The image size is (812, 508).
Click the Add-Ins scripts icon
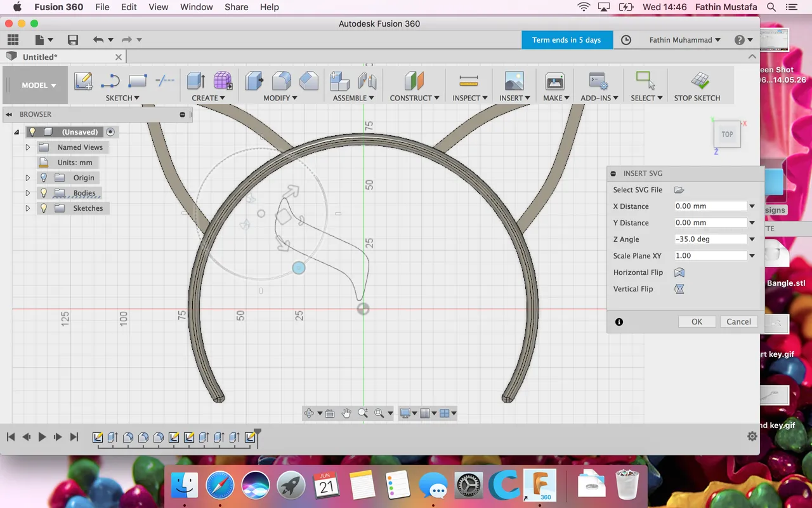[x=599, y=81]
